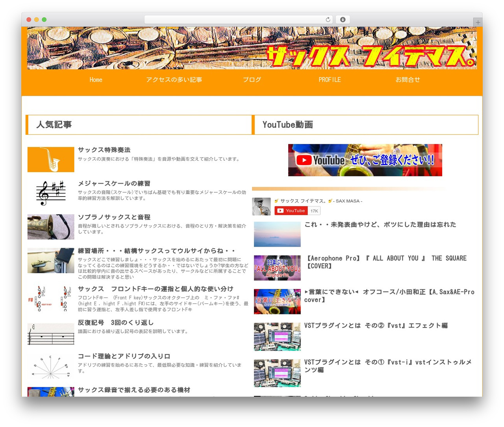Open article サックス フロントFキーの運指

[156, 289]
